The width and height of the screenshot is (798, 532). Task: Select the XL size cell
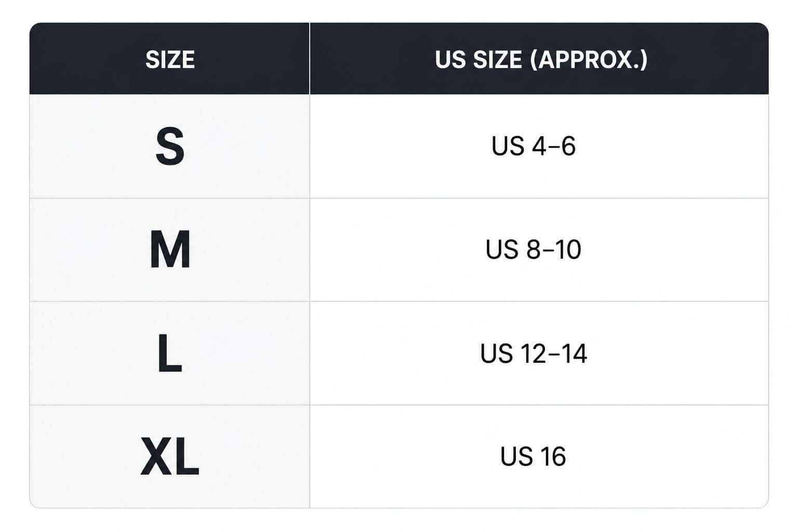[170, 457]
